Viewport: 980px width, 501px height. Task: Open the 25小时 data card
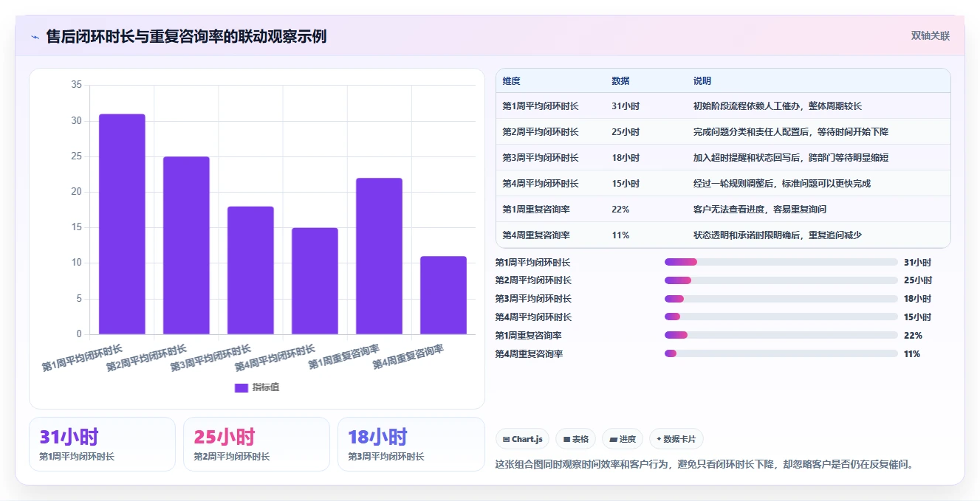tap(256, 444)
